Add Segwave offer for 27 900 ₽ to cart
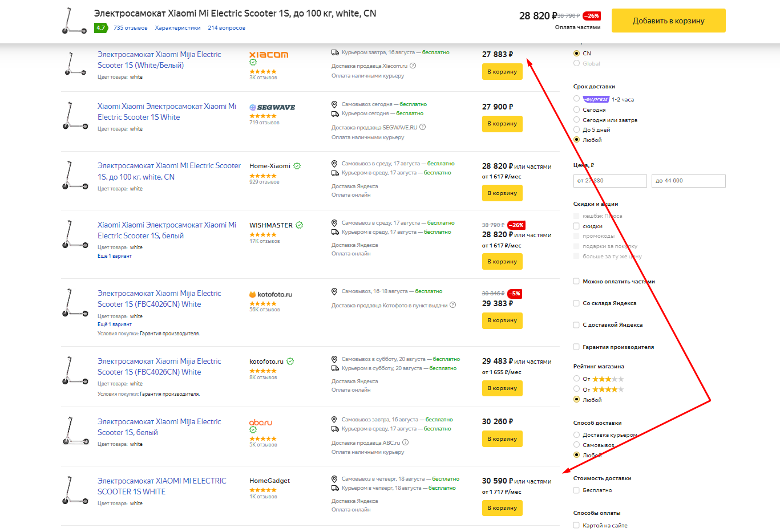 pos(502,123)
